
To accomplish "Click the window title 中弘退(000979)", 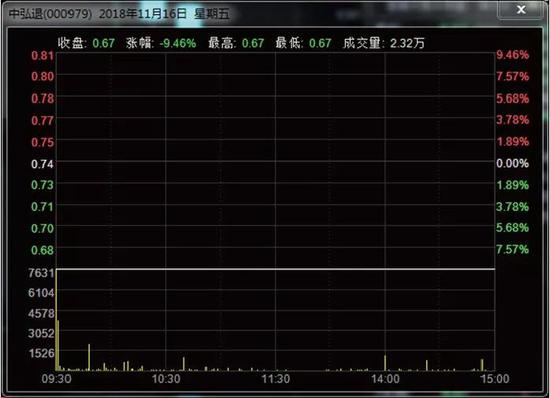I will pos(50,14).
